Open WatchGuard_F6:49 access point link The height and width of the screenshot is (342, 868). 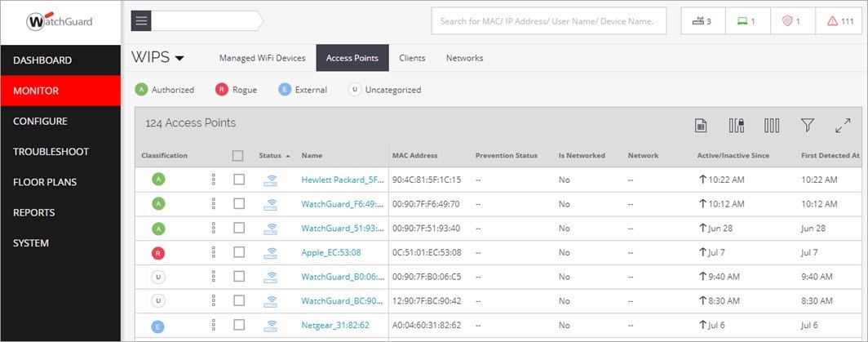343,204
